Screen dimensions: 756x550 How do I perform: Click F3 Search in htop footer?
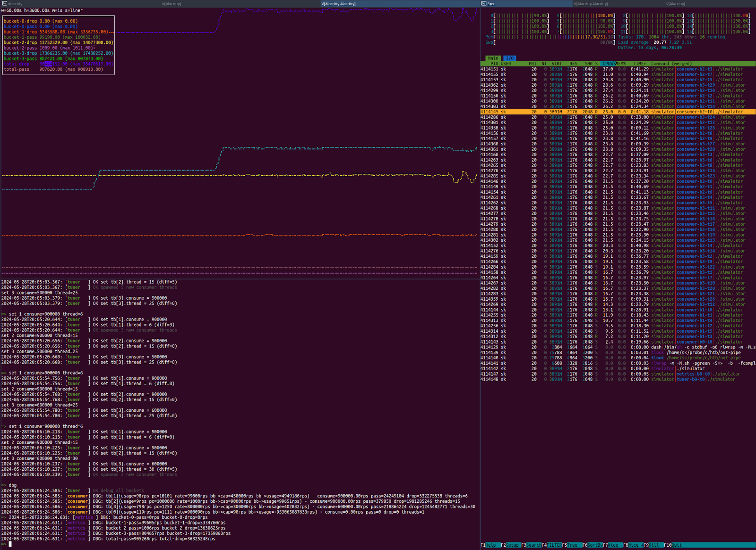pos(532,545)
